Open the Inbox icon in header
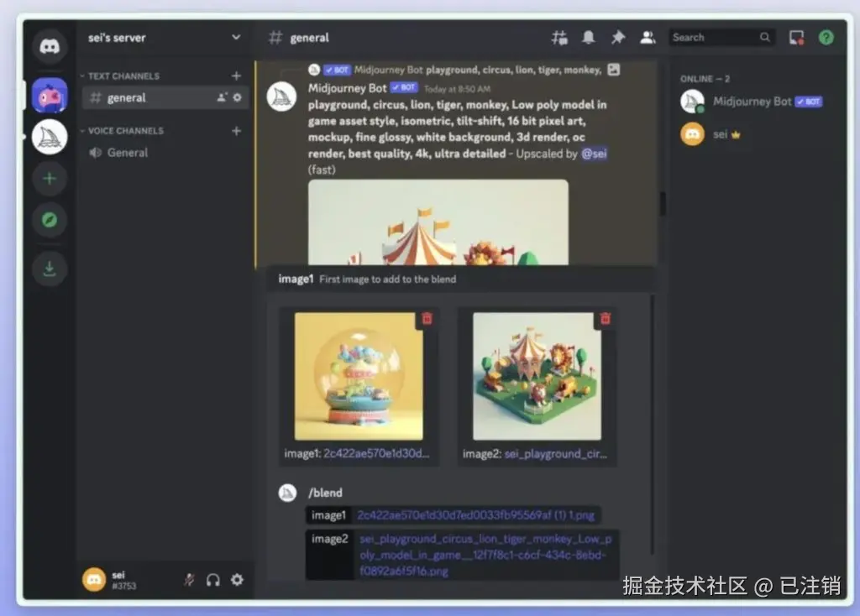 tap(796, 38)
